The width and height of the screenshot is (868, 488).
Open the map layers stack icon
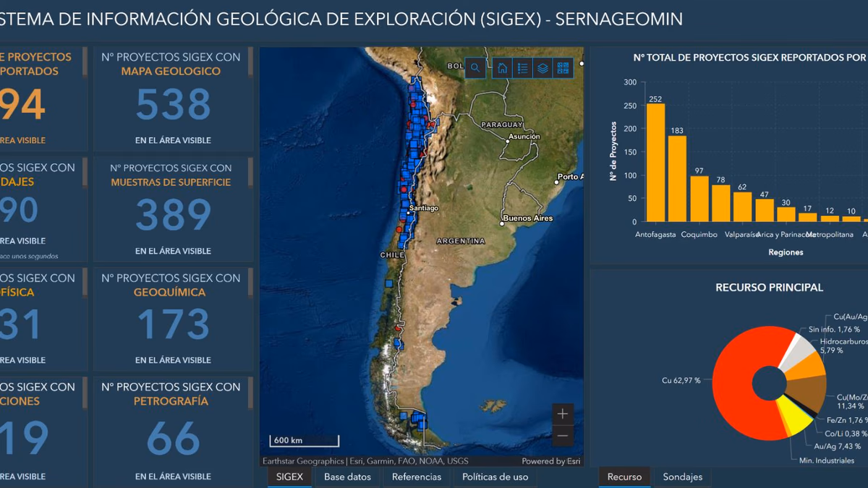pos(542,68)
